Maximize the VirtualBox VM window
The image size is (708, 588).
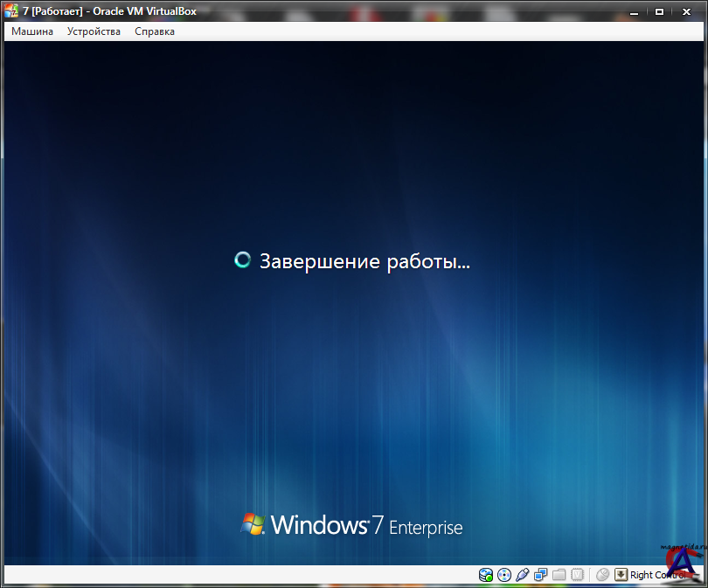pos(660,10)
